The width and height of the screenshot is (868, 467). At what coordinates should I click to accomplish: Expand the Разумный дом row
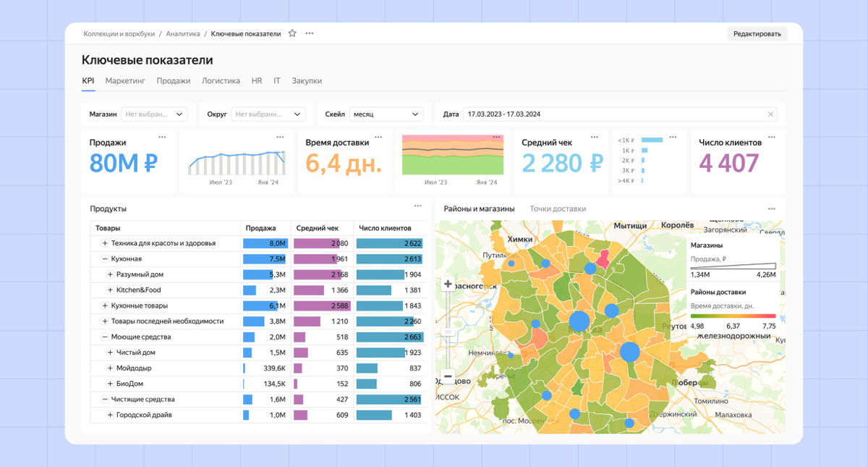(x=110, y=274)
